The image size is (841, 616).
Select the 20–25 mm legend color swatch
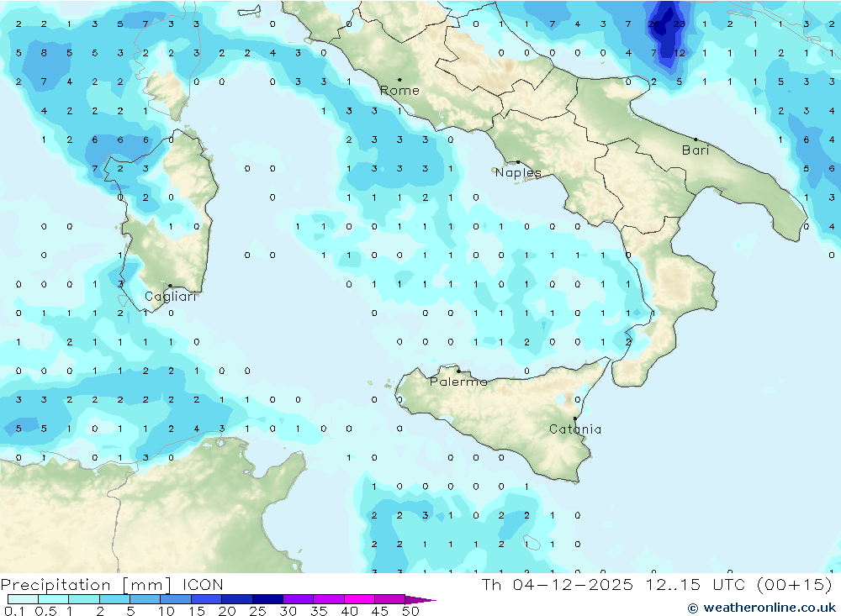click(x=237, y=599)
